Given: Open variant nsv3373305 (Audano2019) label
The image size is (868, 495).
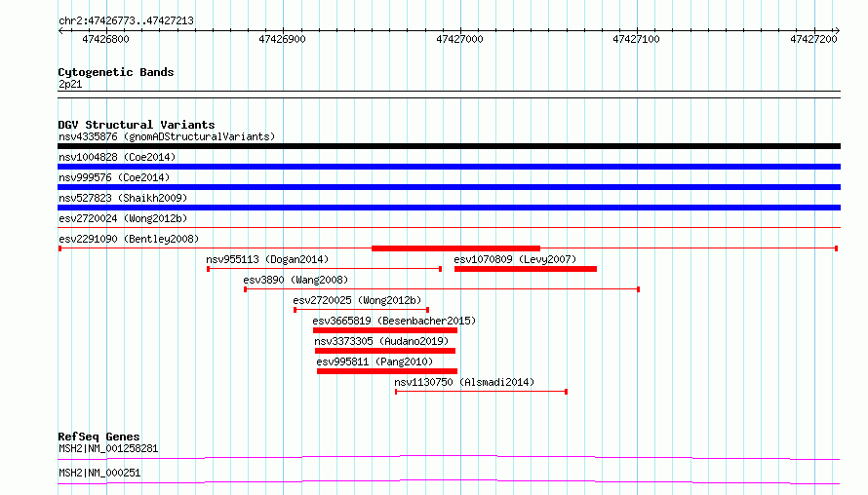Looking at the screenshot, I should [381, 341].
